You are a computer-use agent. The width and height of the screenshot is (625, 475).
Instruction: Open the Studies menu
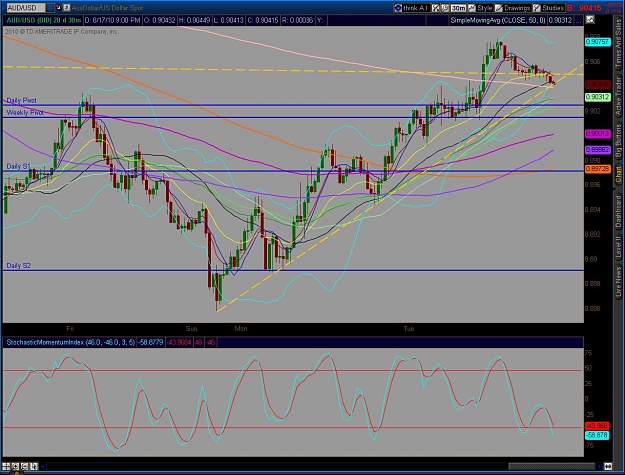(x=549, y=8)
